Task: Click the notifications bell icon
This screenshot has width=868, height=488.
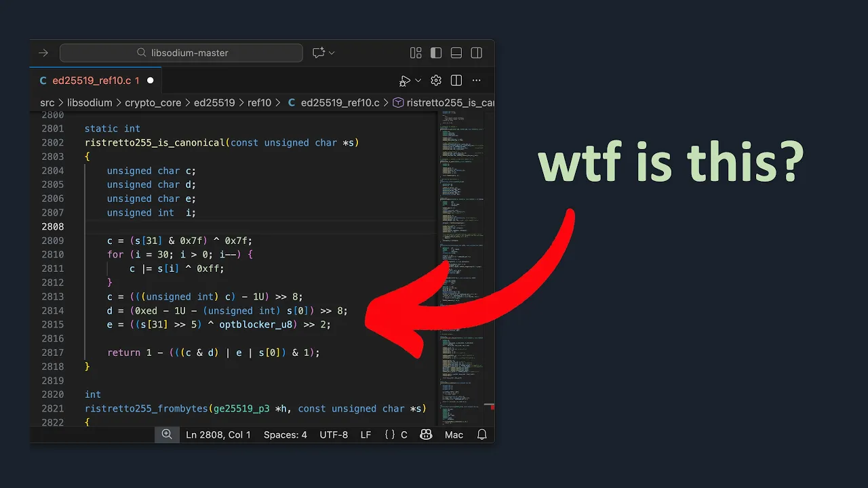Action: [x=482, y=434]
